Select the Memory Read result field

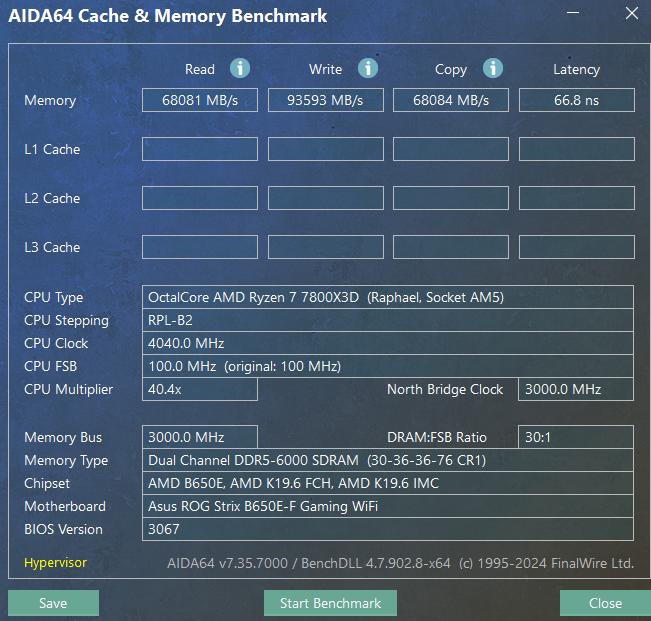pos(200,100)
